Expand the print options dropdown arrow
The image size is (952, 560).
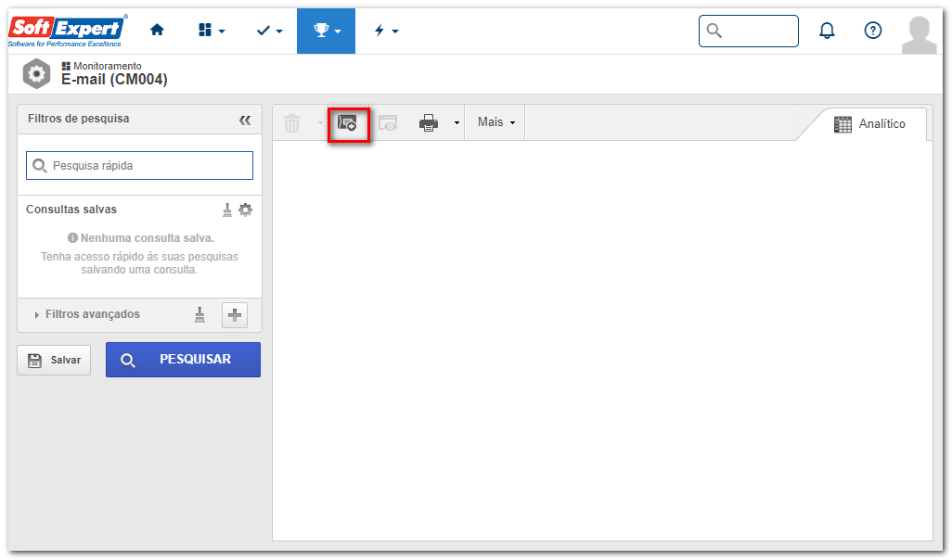coord(457,123)
